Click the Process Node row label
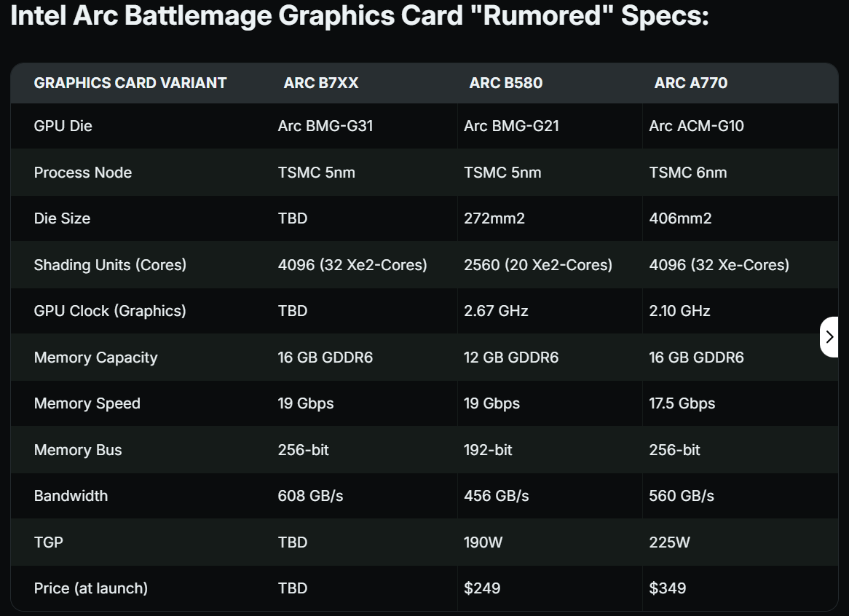 tap(83, 173)
